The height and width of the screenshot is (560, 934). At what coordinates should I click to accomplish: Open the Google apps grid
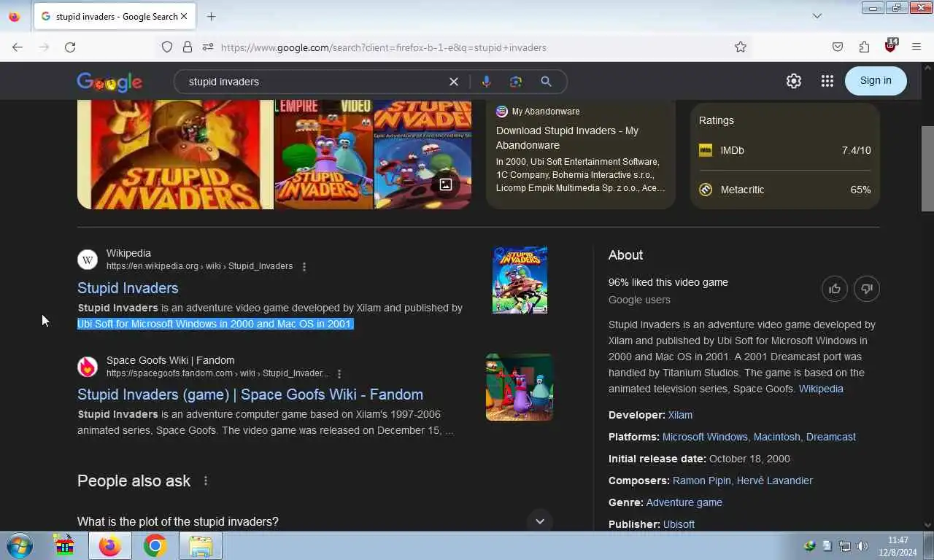[x=827, y=81]
